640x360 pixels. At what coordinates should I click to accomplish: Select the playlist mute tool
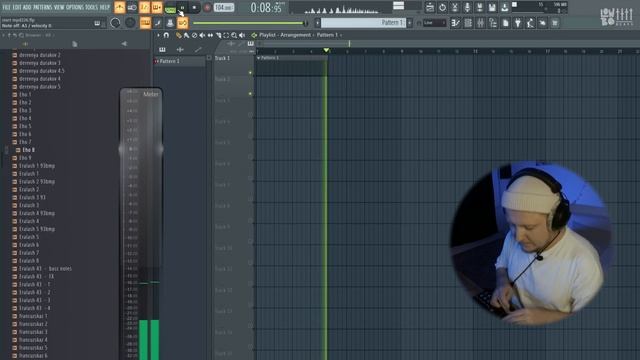(202, 36)
